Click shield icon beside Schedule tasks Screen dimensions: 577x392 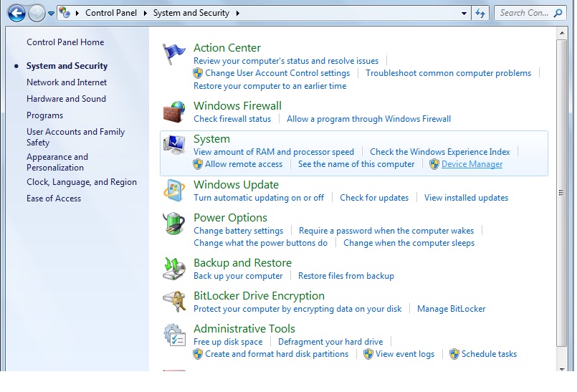pos(454,354)
